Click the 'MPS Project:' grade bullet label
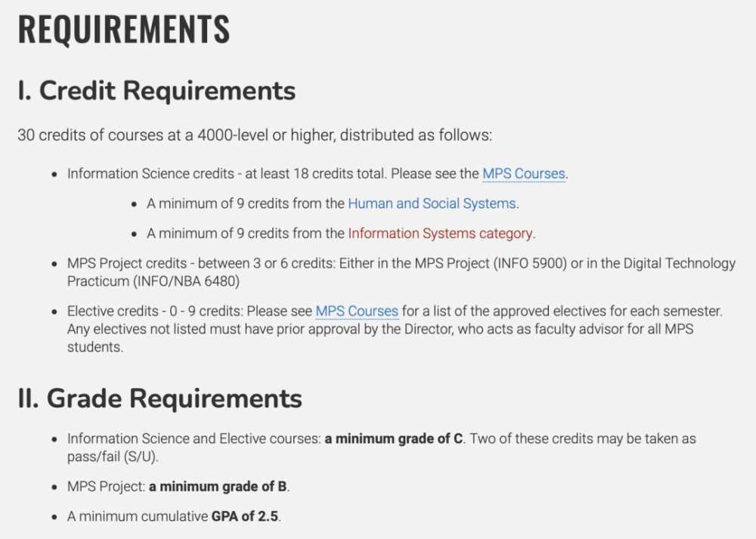The image size is (756, 539). point(106,486)
